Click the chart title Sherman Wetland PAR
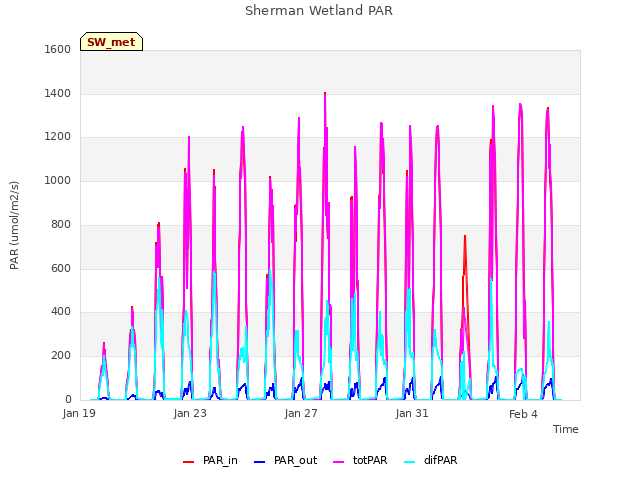The height and width of the screenshot is (480, 640). click(319, 11)
